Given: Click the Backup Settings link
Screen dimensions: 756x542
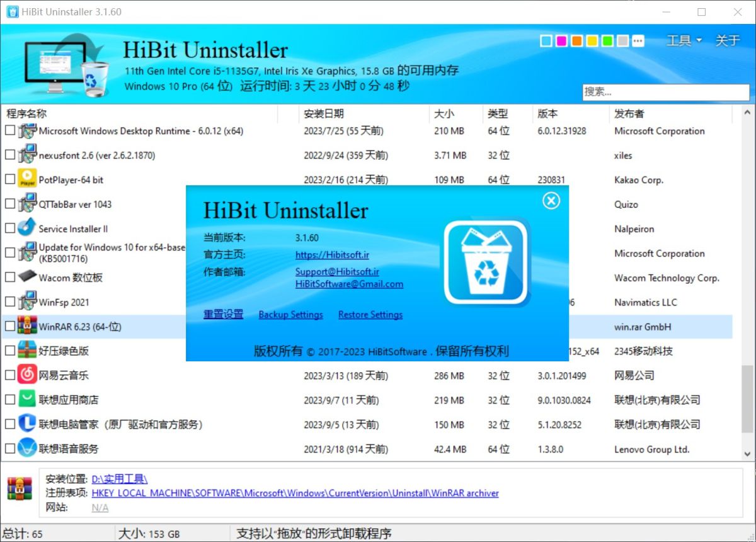Looking at the screenshot, I should tap(290, 315).
